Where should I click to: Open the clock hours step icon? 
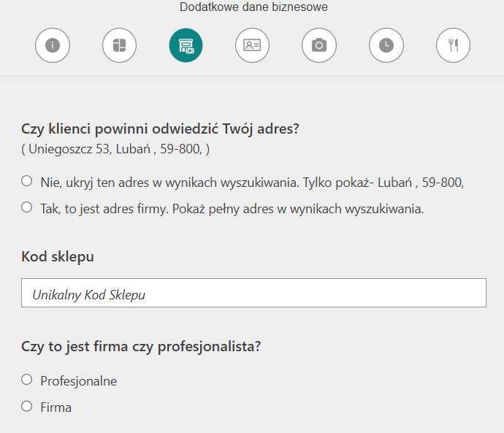[386, 45]
